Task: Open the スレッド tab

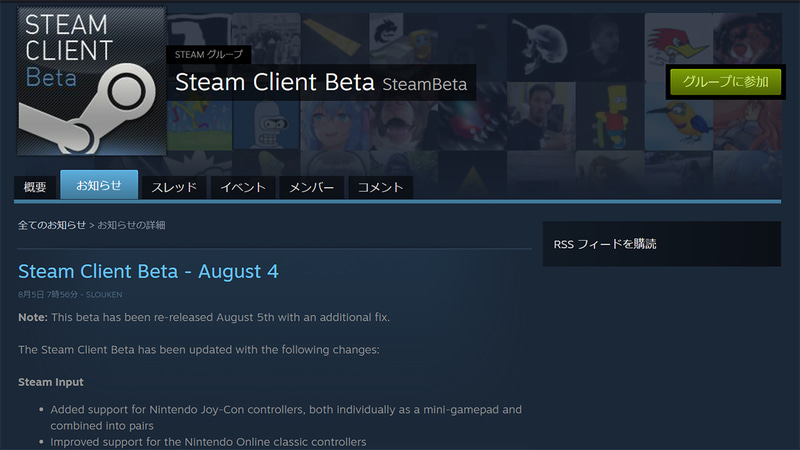Action: [175, 187]
